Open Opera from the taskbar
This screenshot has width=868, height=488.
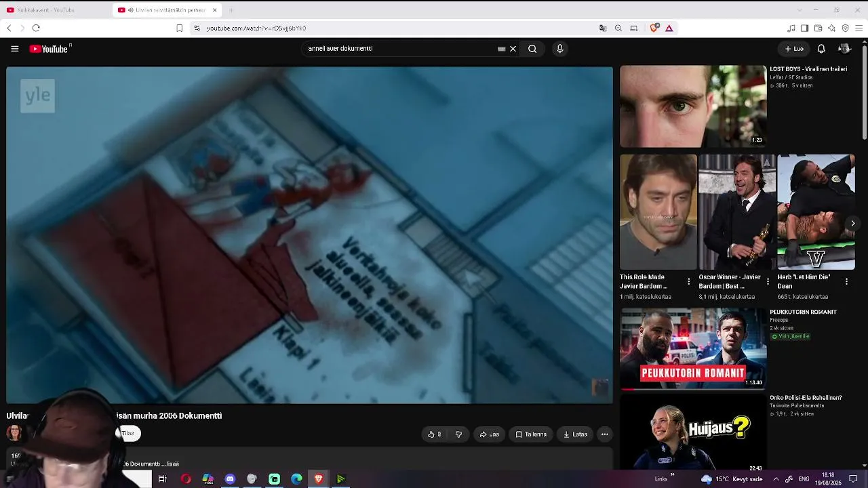(x=185, y=479)
